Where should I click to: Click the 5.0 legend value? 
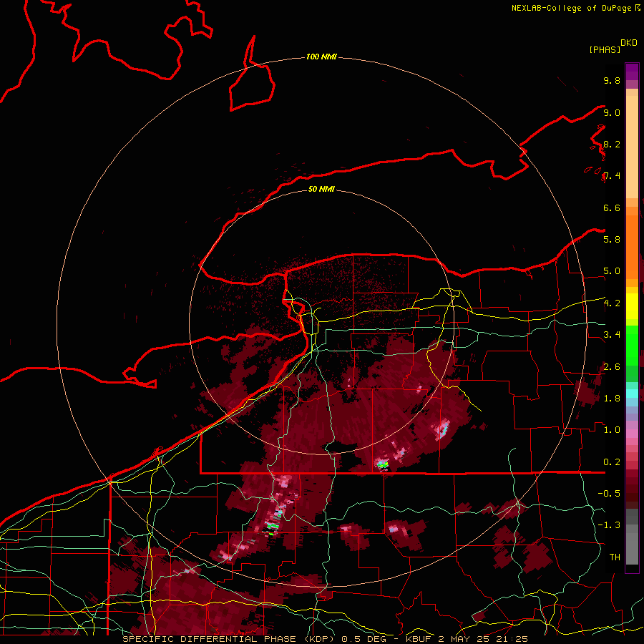(x=612, y=271)
